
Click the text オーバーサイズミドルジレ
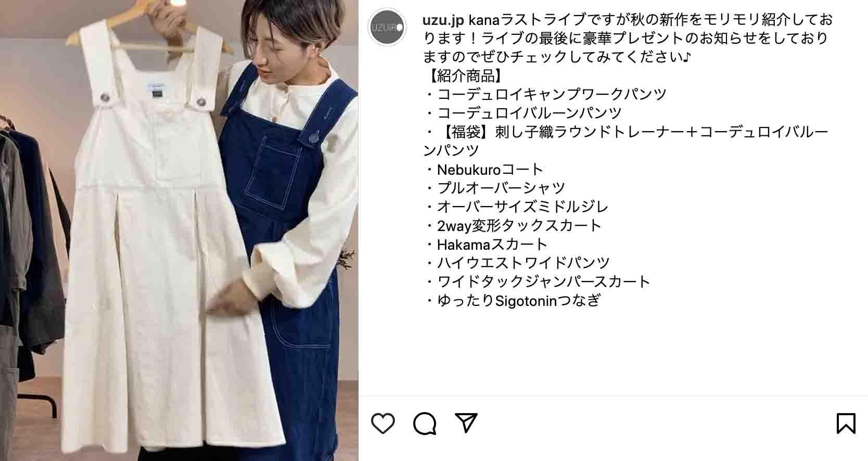pos(522,207)
